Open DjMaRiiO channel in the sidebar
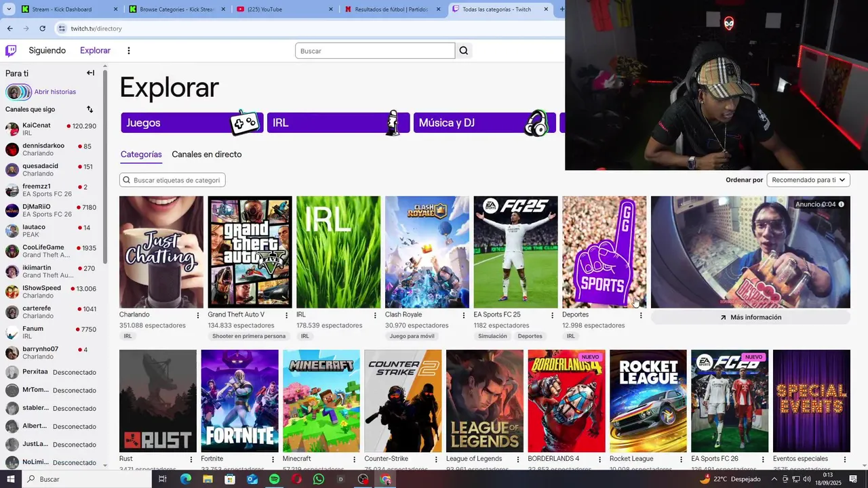Screen dimensions: 868x488 pos(51,210)
